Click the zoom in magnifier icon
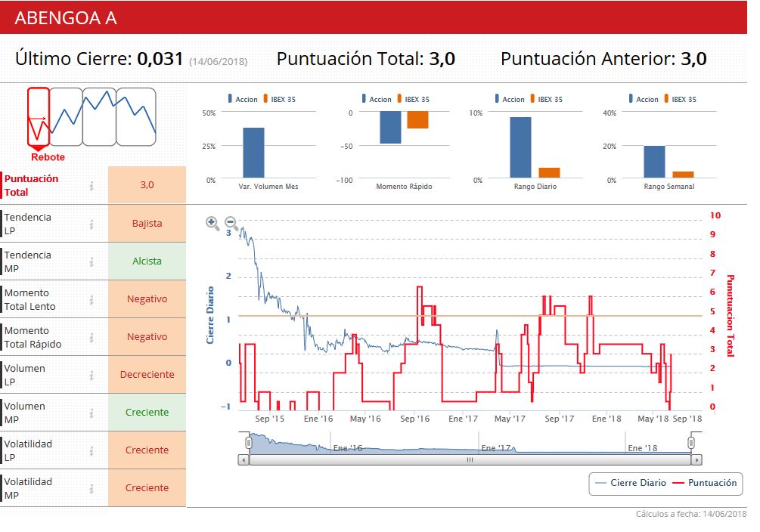 (x=212, y=223)
